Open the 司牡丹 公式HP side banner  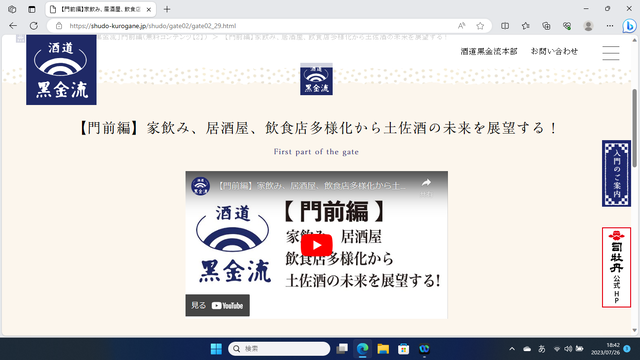[x=616, y=267]
